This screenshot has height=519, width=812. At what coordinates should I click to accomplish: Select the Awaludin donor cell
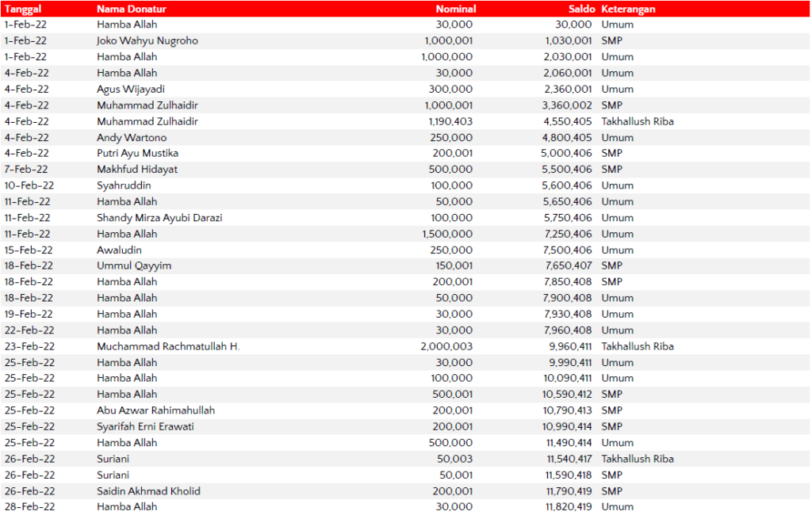(x=119, y=250)
